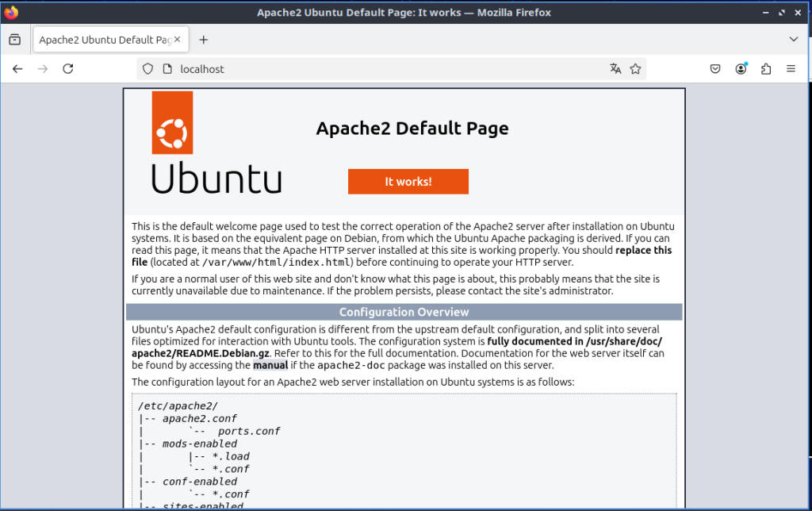Click the bold "replace this file" text

[x=401, y=256]
